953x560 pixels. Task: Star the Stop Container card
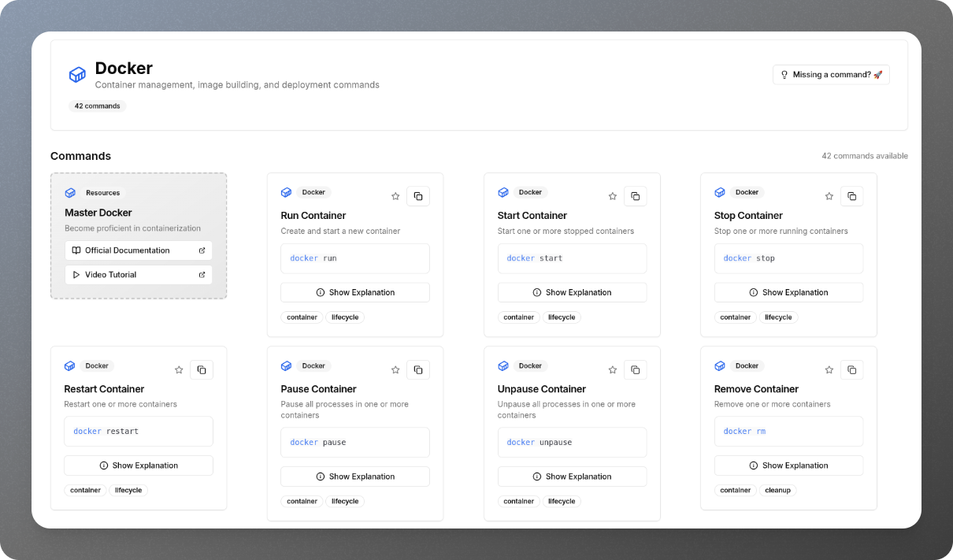click(829, 196)
